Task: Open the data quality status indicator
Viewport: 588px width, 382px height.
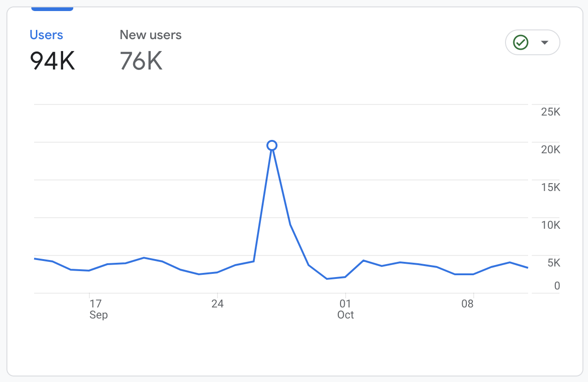Action: pos(532,42)
